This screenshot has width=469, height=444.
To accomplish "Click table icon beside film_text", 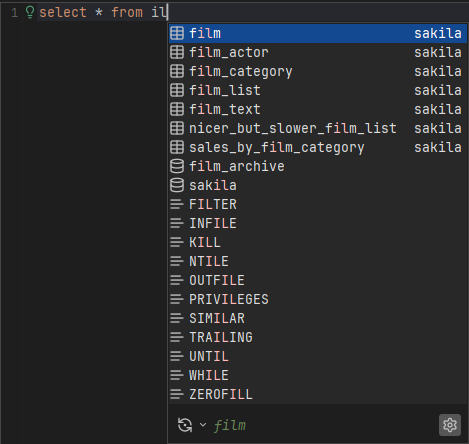I will pyautogui.click(x=177, y=109).
